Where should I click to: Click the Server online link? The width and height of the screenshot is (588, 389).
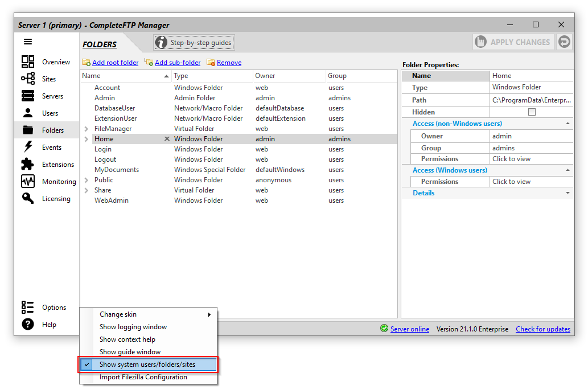tap(409, 329)
